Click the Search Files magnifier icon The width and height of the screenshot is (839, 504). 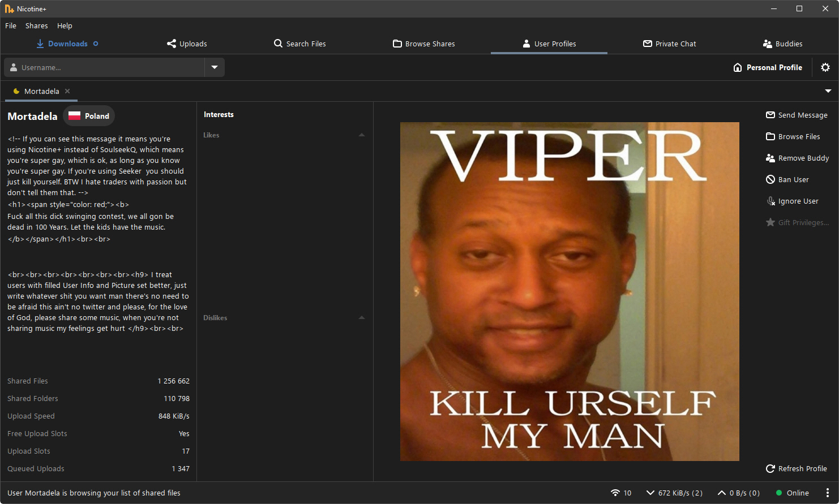(x=278, y=44)
